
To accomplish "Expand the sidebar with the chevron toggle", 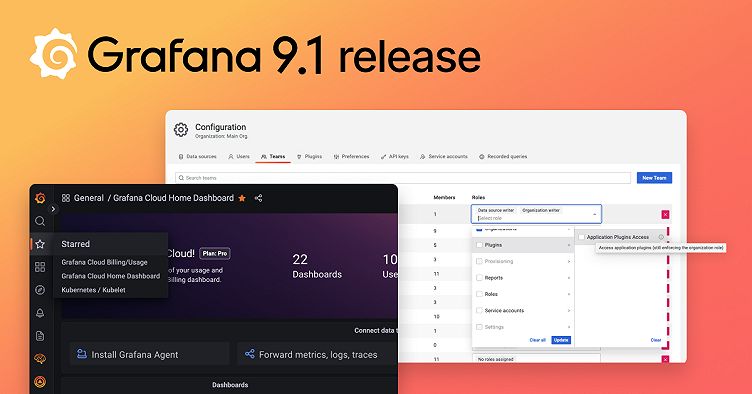I will pos(53,209).
